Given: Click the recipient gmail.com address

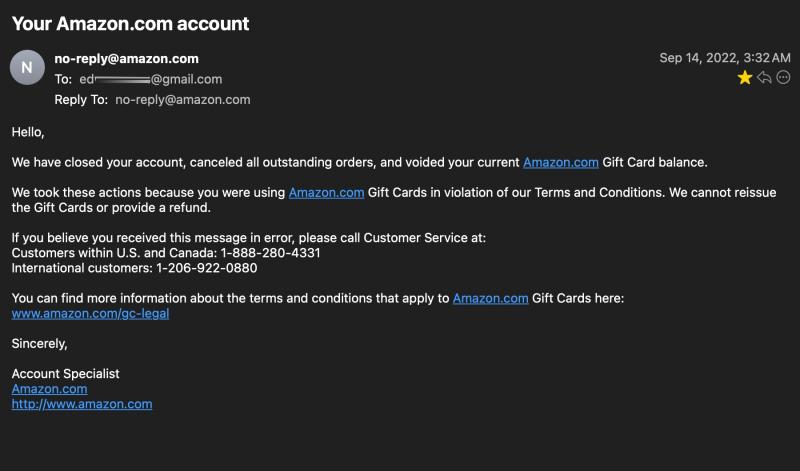Looking at the screenshot, I should point(151,80).
